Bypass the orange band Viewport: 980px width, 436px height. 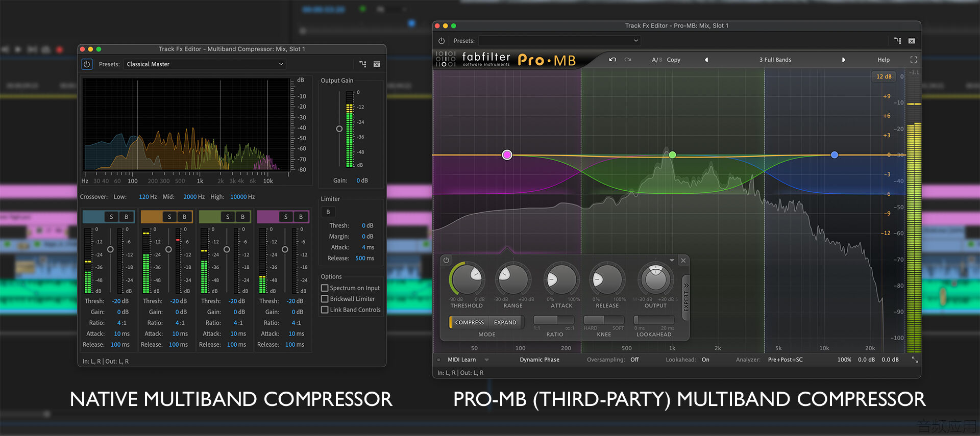pyautogui.click(x=184, y=217)
